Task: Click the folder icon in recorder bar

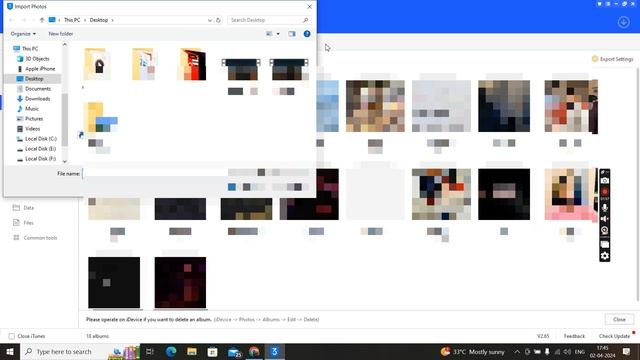Action: tap(604, 244)
